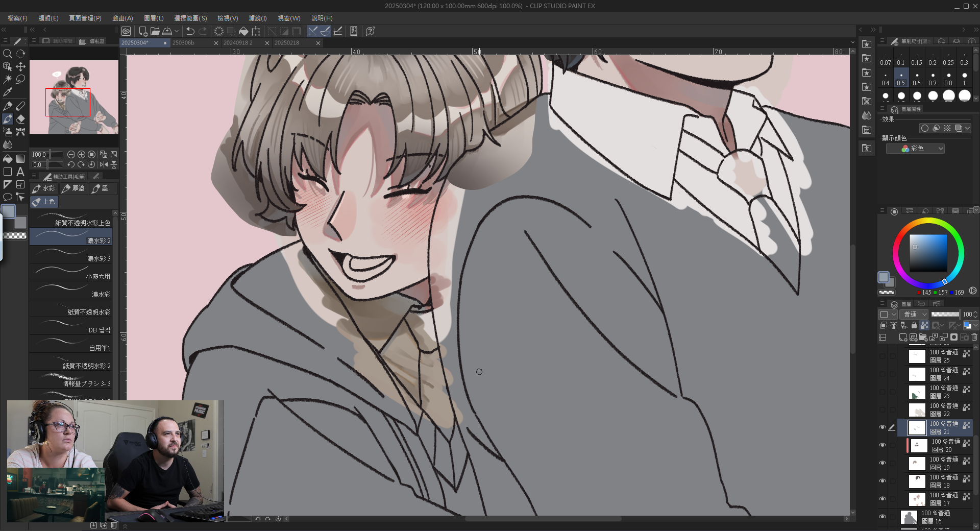This screenshot has width=980, height=531.
Task: Create a new canvas from toolbar
Action: (143, 31)
